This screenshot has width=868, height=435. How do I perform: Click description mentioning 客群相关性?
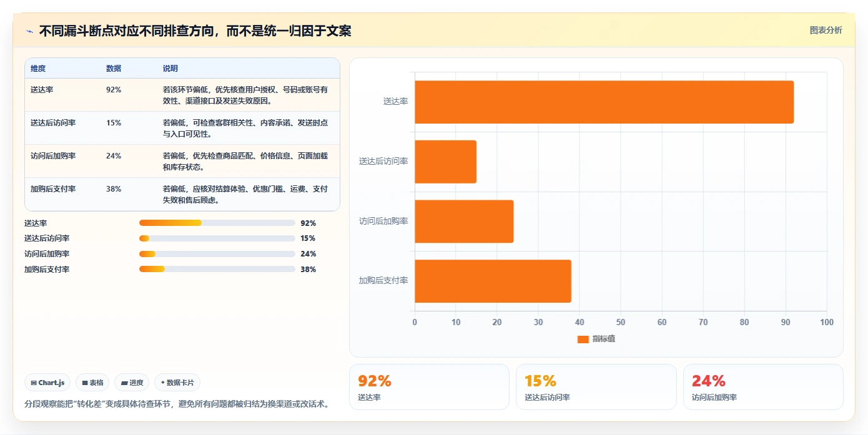[245, 128]
